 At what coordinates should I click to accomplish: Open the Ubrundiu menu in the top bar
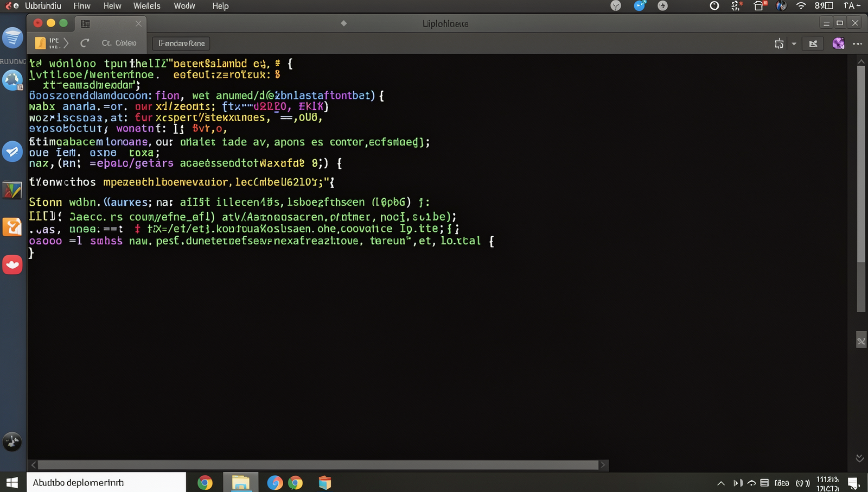coord(43,6)
